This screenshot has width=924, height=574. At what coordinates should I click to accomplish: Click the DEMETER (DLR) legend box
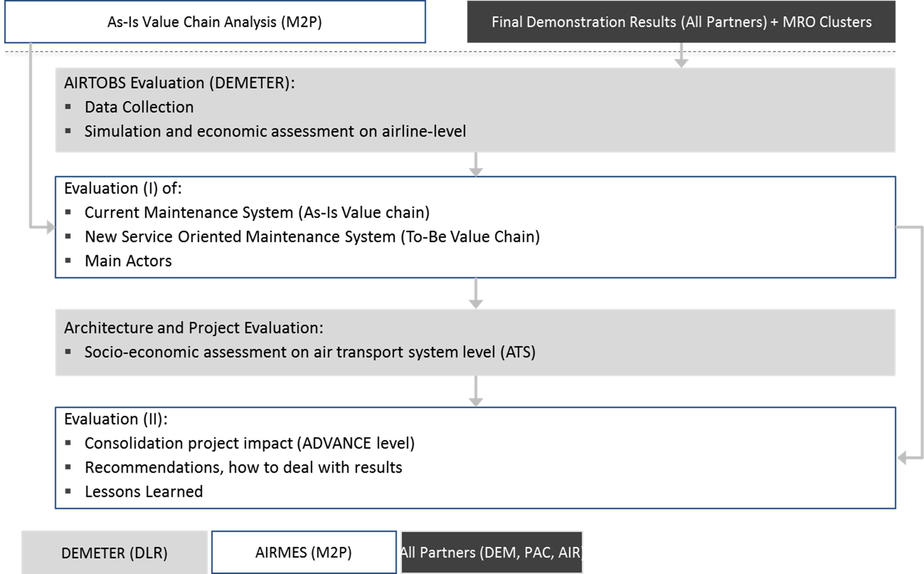(x=114, y=553)
